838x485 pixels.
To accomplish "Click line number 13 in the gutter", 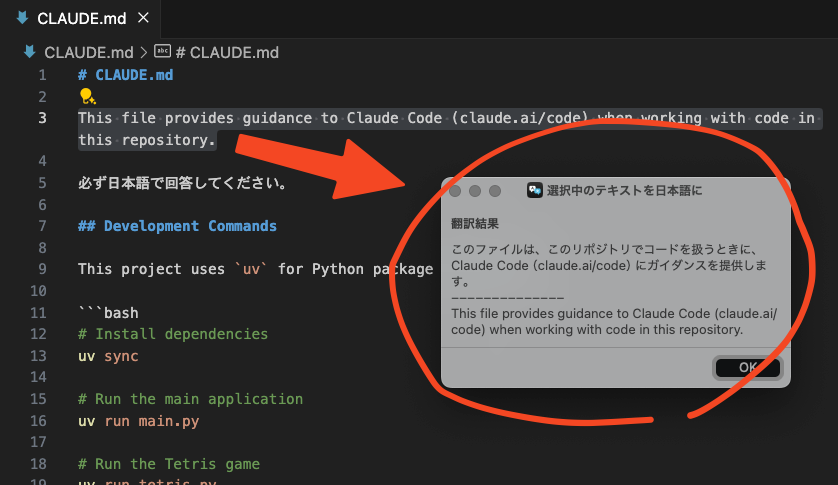I will pyautogui.click(x=38, y=356).
